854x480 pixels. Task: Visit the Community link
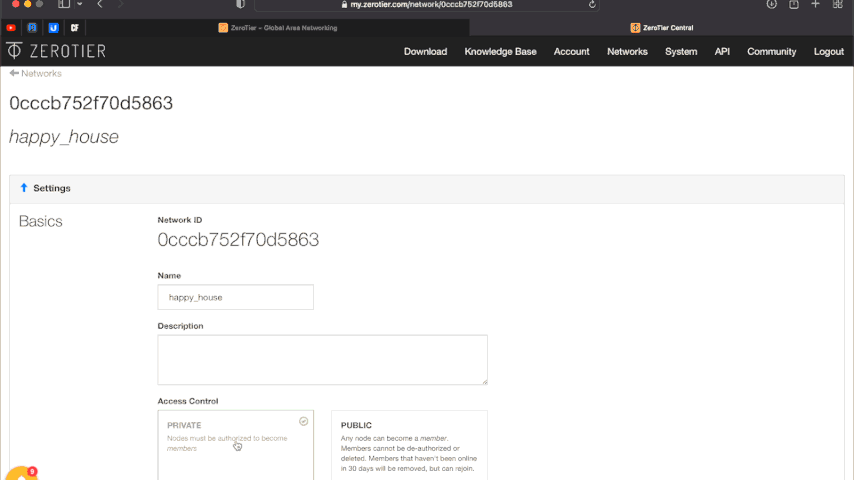[771, 52]
